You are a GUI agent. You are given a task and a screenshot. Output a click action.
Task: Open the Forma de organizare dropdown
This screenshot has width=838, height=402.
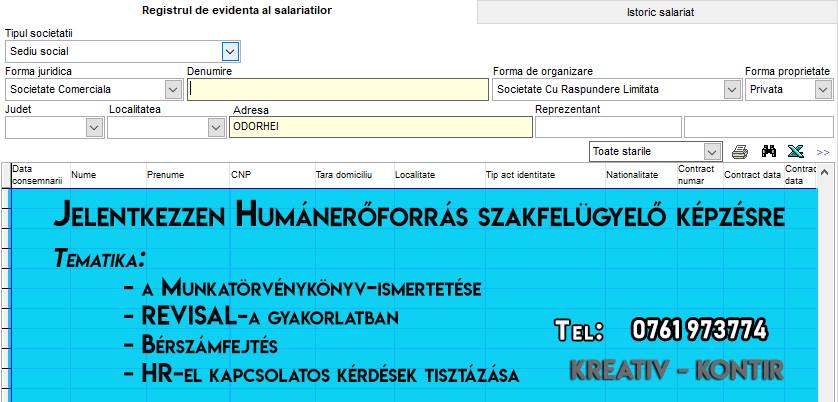click(732, 90)
